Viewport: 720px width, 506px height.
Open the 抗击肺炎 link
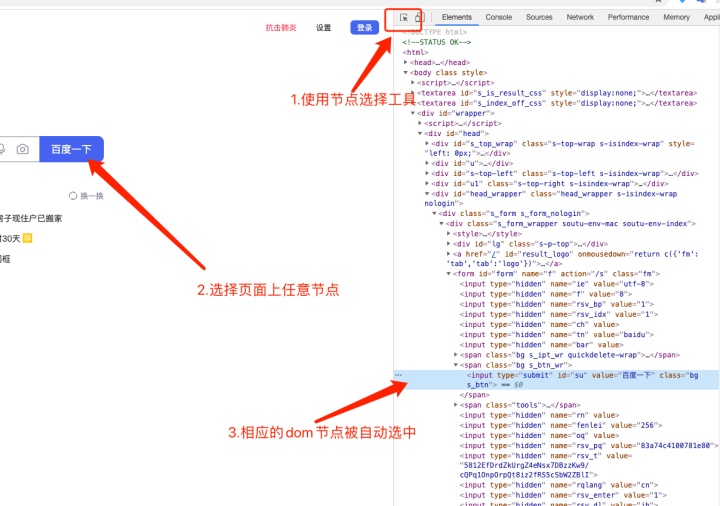click(x=281, y=28)
